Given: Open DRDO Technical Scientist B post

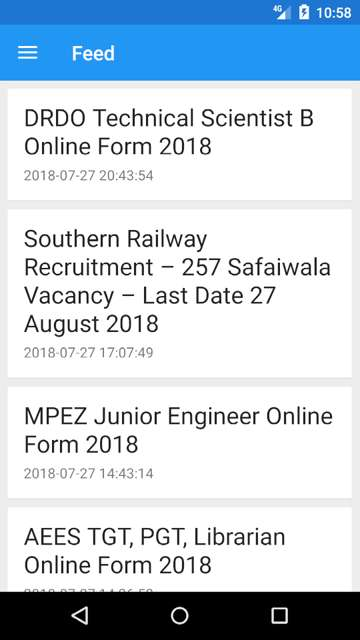Looking at the screenshot, I should click(180, 144).
